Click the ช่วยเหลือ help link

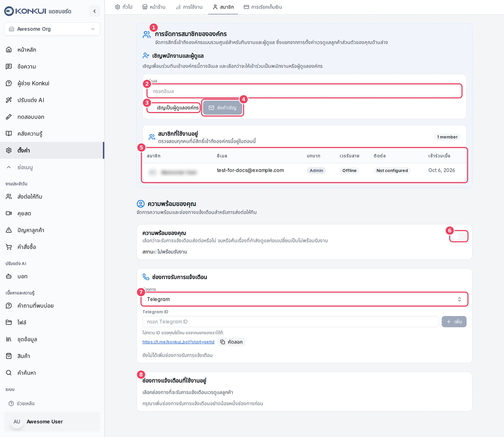(x=21, y=404)
